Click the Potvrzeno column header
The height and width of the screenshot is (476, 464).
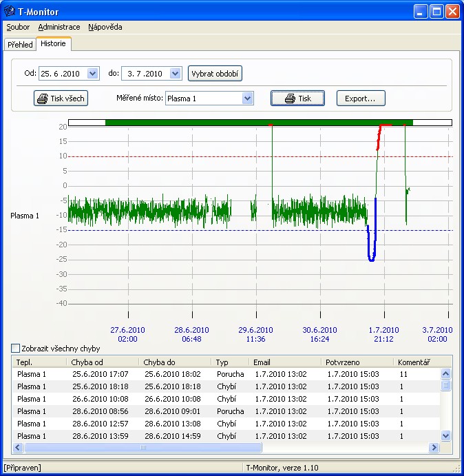357,362
